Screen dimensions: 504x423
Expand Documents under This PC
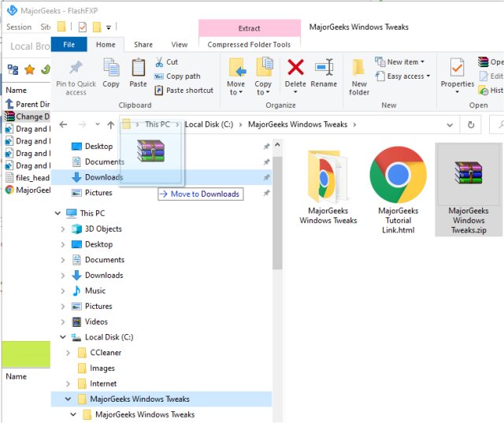pos(63,260)
